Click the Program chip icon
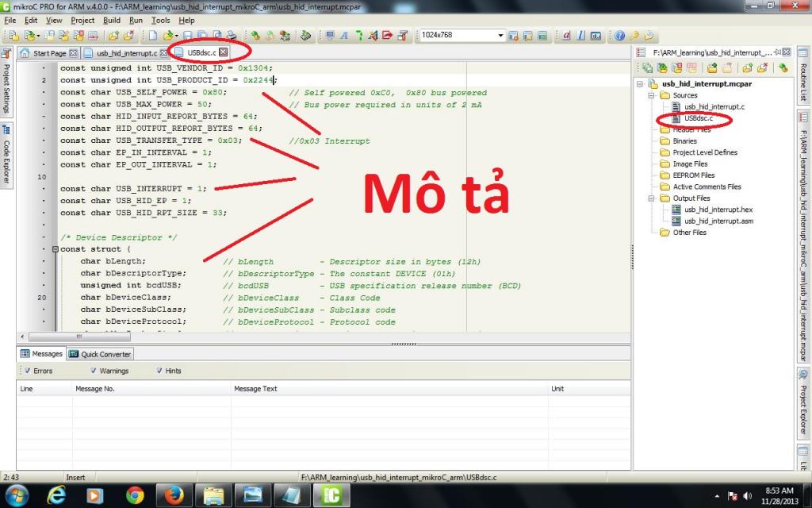 coord(305,35)
